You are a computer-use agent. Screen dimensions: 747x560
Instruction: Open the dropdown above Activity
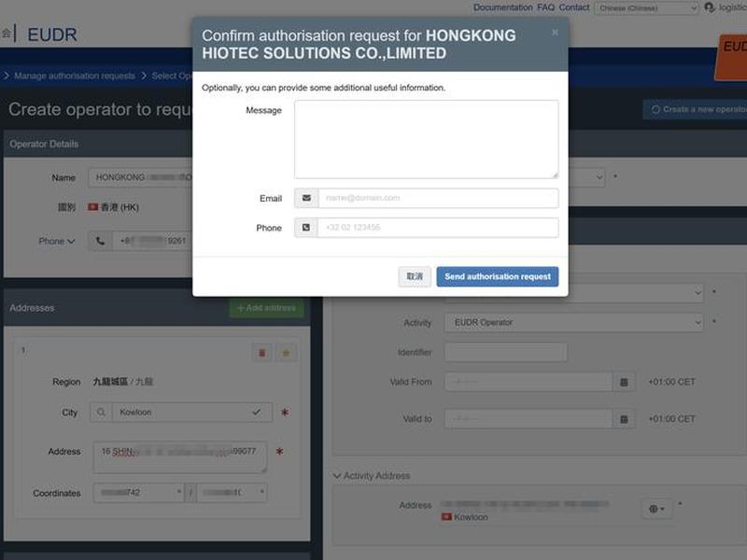point(573,293)
